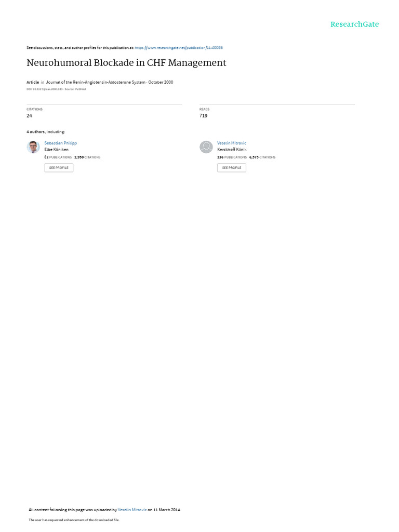Click the uploader Veselin Mitrovic link in footer

point(132,510)
